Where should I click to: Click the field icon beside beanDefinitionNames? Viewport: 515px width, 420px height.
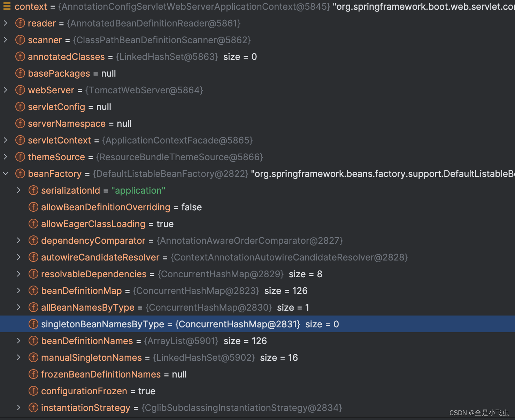[x=33, y=341]
